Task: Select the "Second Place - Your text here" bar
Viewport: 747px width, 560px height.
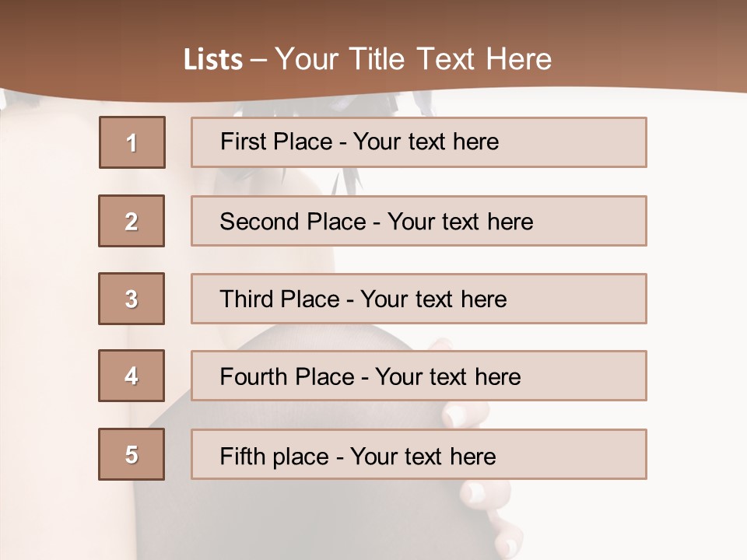Action: [419, 221]
